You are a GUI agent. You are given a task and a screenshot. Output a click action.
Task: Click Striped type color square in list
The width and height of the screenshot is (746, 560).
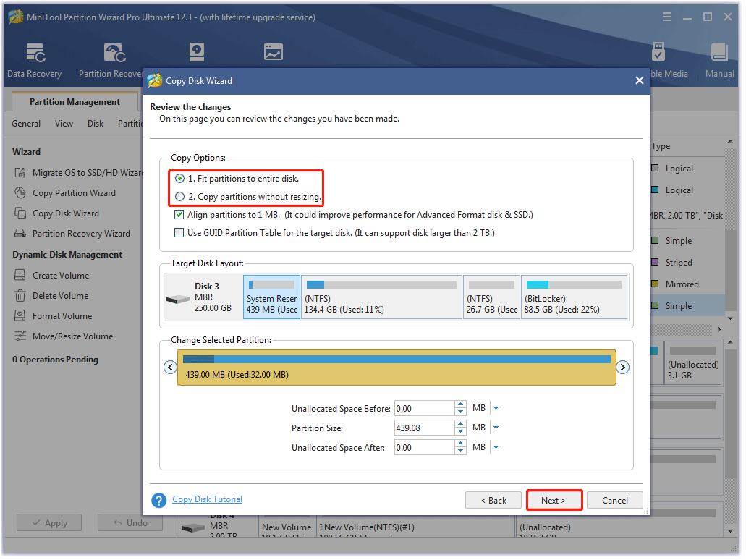[655, 262]
